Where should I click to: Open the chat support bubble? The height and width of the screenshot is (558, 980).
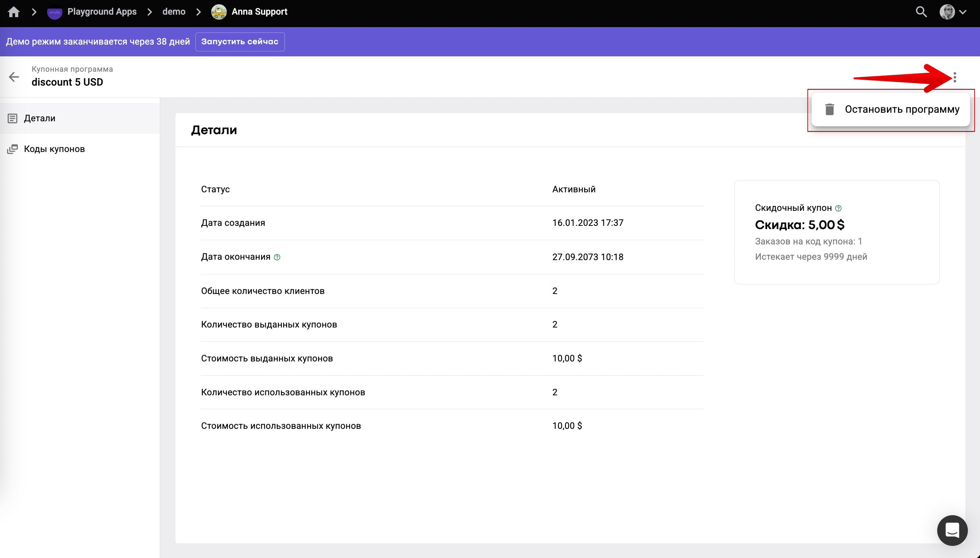click(x=952, y=531)
